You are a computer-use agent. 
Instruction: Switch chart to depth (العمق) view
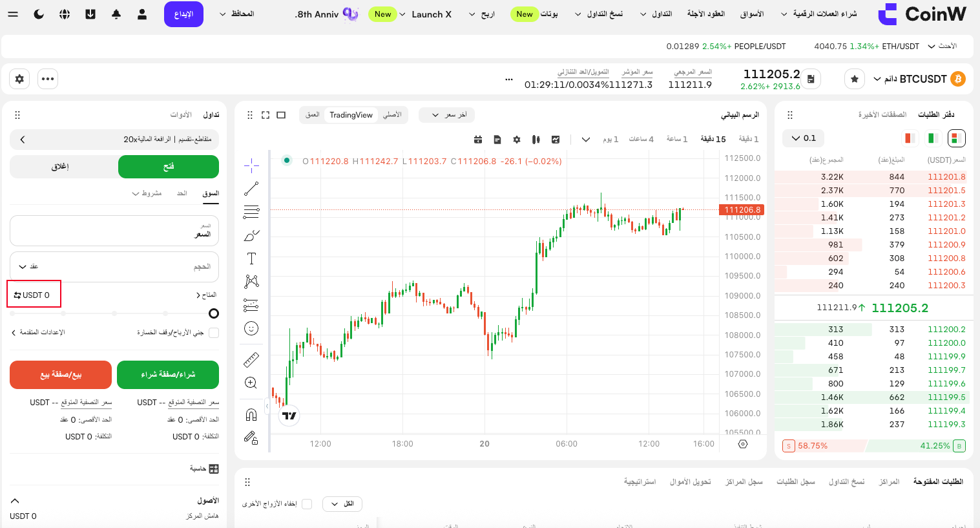click(313, 115)
